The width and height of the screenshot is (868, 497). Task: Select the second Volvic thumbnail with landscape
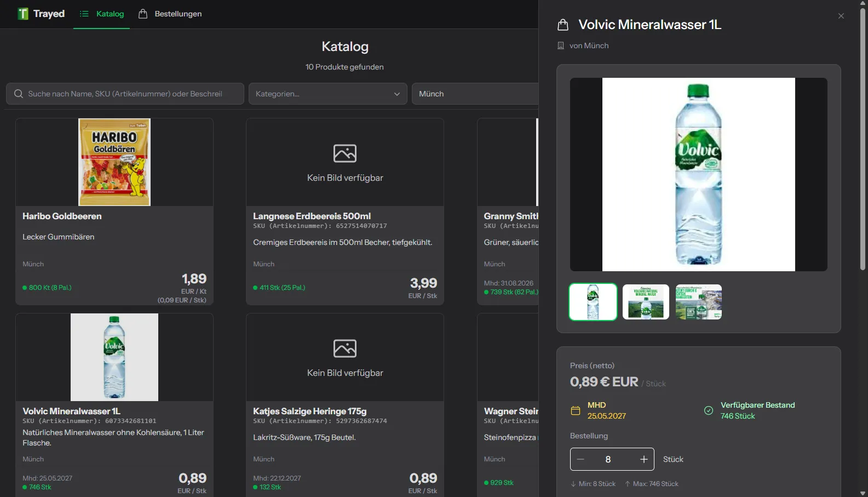(646, 302)
